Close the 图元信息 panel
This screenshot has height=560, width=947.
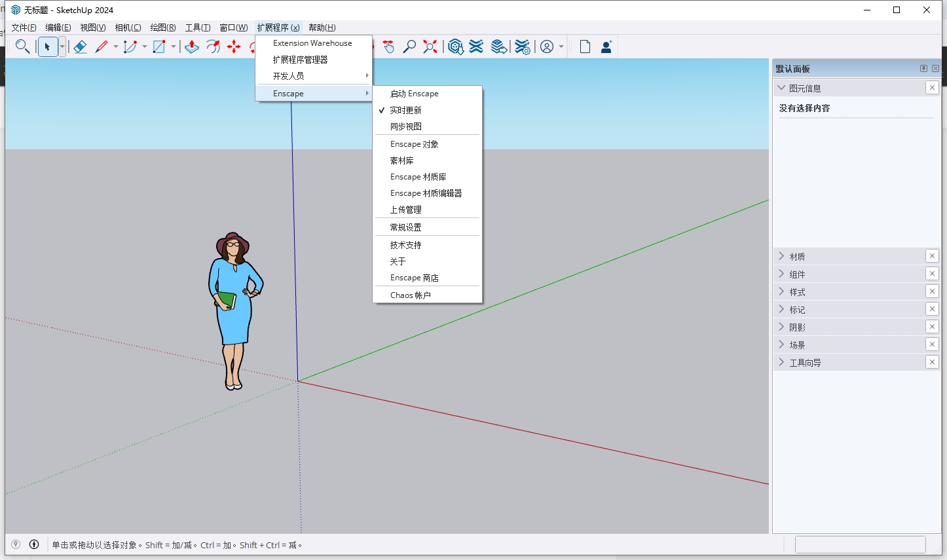tap(932, 87)
